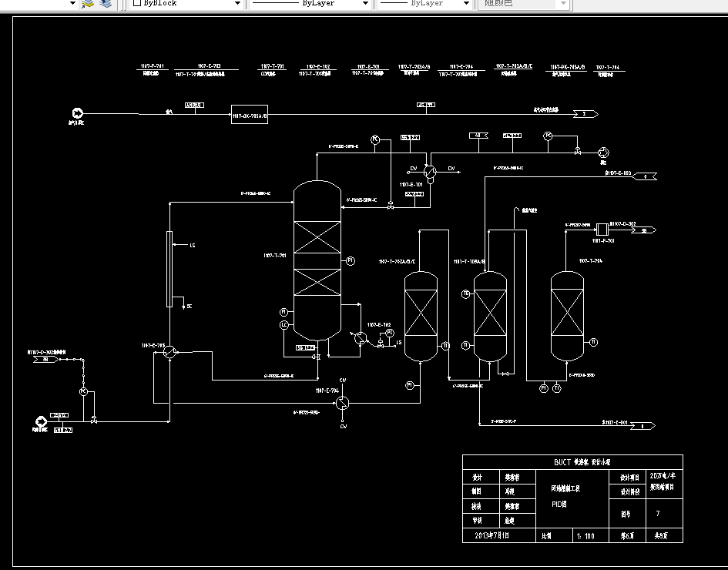Image resolution: width=728 pixels, height=570 pixels.
Task: Click the Make Object's Layer Current icon
Action: 88,4
